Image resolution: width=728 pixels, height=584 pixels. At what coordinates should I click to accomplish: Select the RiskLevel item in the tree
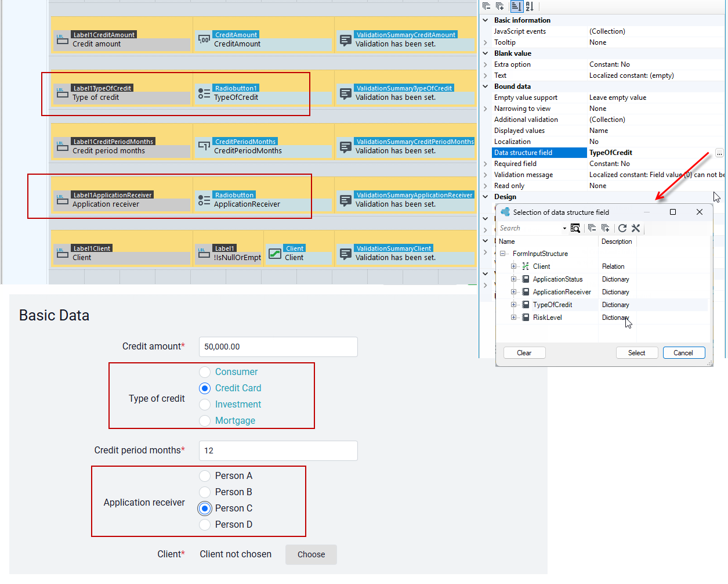[547, 318]
